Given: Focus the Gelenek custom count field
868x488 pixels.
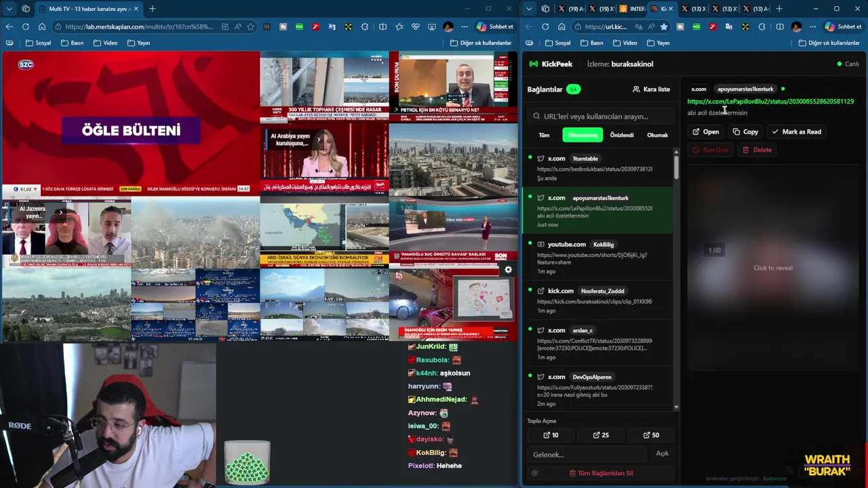Looking at the screenshot, I should tap(587, 454).
